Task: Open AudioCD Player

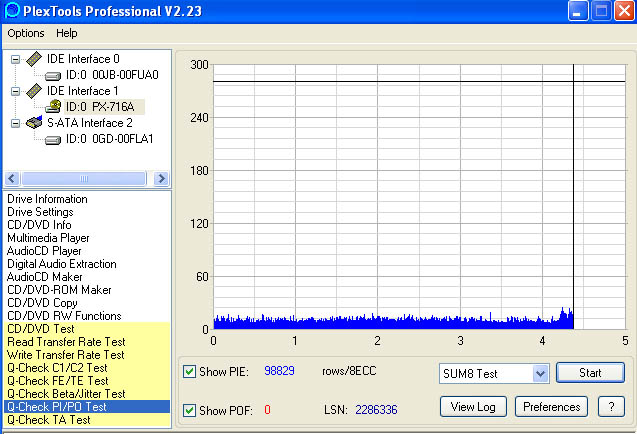Action: click(x=44, y=251)
